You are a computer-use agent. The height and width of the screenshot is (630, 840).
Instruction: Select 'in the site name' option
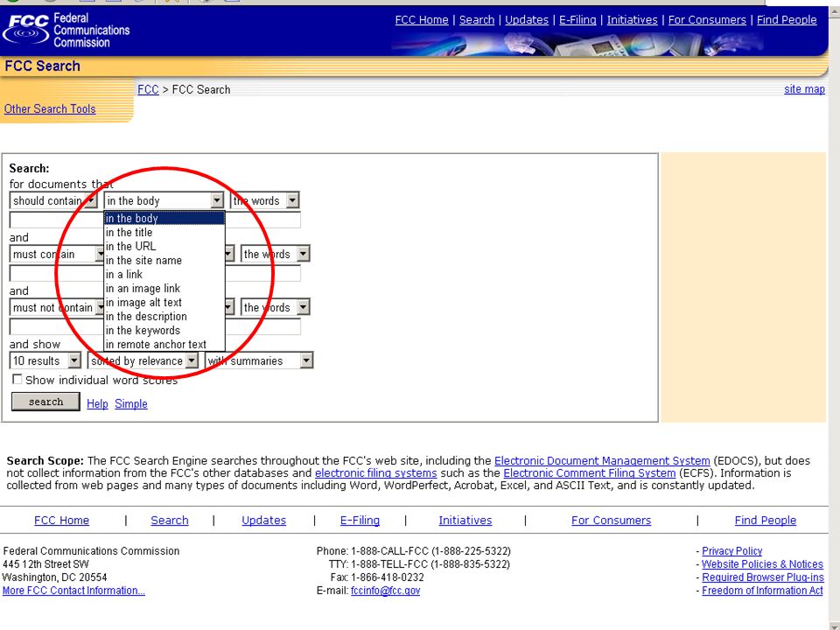tap(164, 261)
